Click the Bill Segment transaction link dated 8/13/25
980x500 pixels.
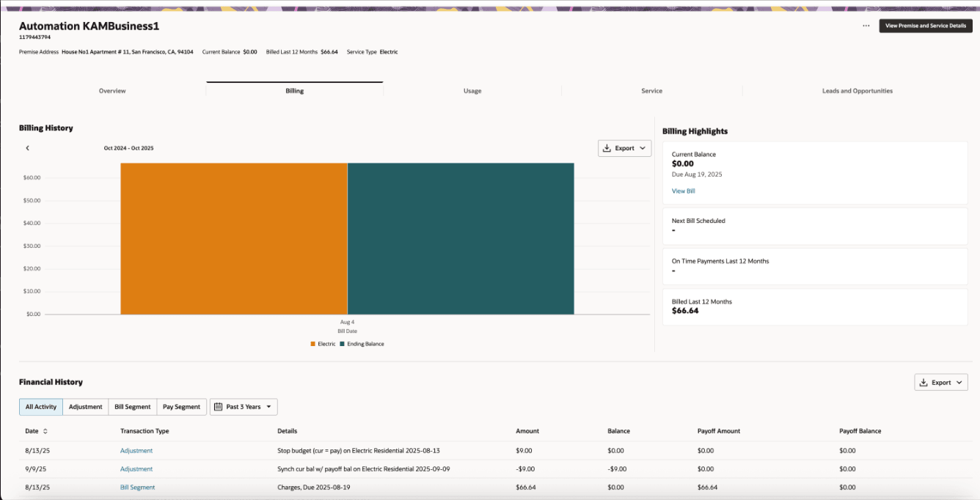pos(137,487)
